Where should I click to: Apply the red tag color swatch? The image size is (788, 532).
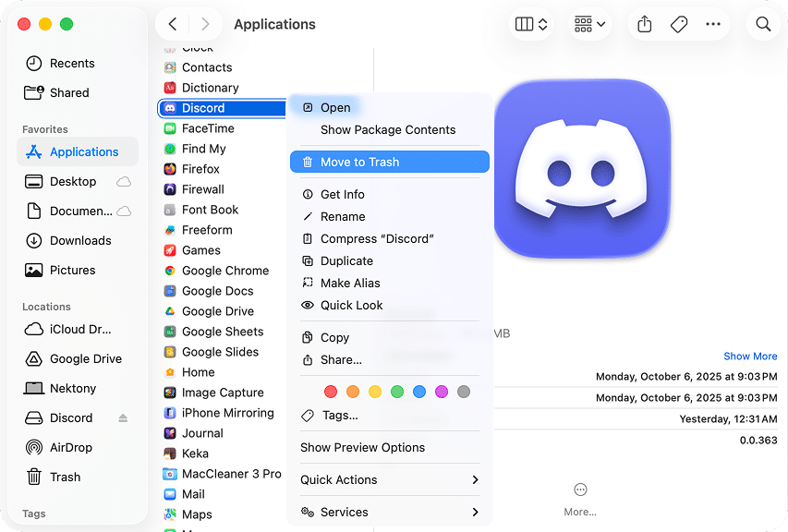(x=330, y=392)
